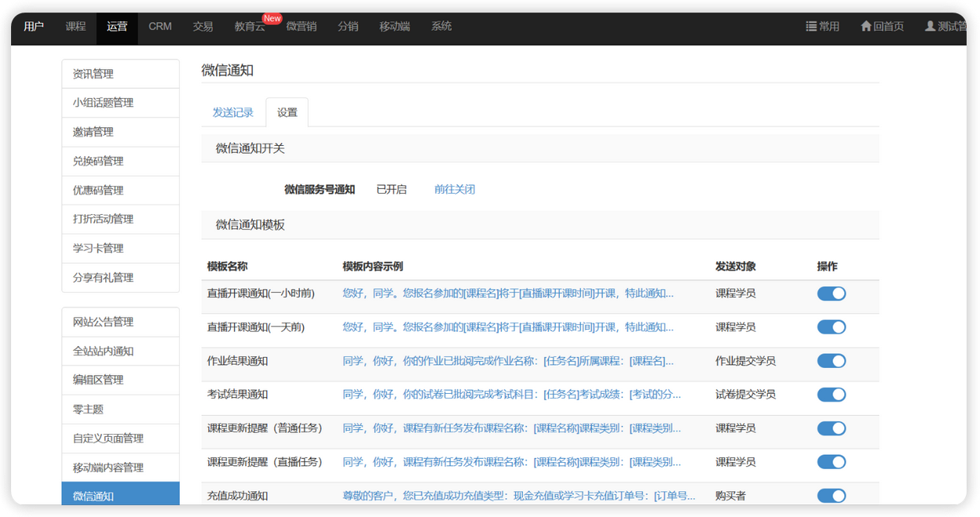Open the CRM menu in top navigation
The image size is (980, 517).
tap(160, 27)
